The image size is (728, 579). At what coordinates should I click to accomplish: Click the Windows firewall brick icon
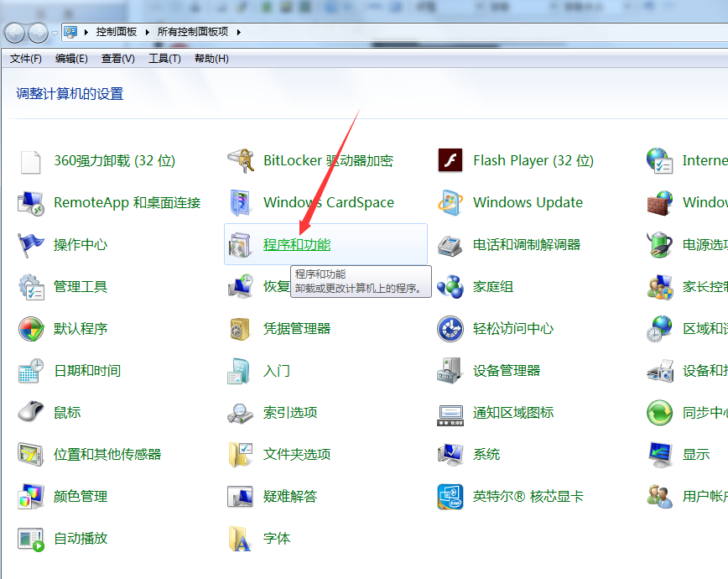[x=660, y=203]
